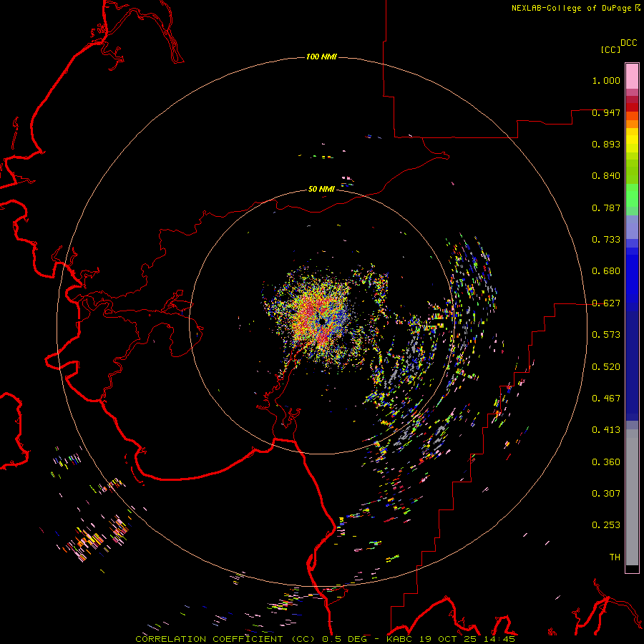Click the DCC label above the color scale
The width and height of the screenshot is (644, 644).
629,43
